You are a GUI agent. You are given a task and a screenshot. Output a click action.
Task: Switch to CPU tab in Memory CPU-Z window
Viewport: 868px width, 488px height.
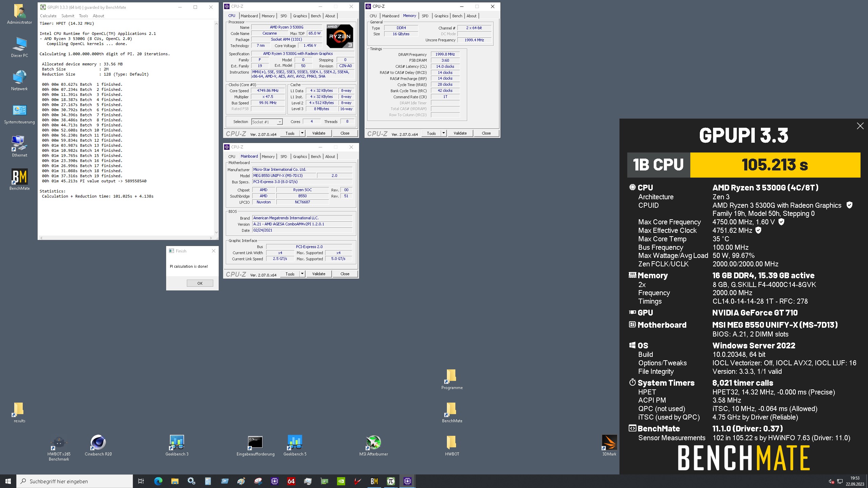pos(373,16)
